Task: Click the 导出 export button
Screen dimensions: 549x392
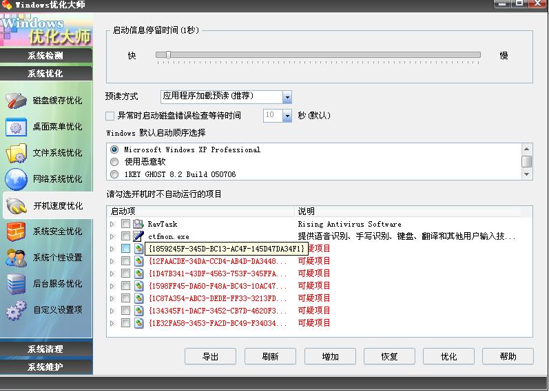Action: point(210,357)
